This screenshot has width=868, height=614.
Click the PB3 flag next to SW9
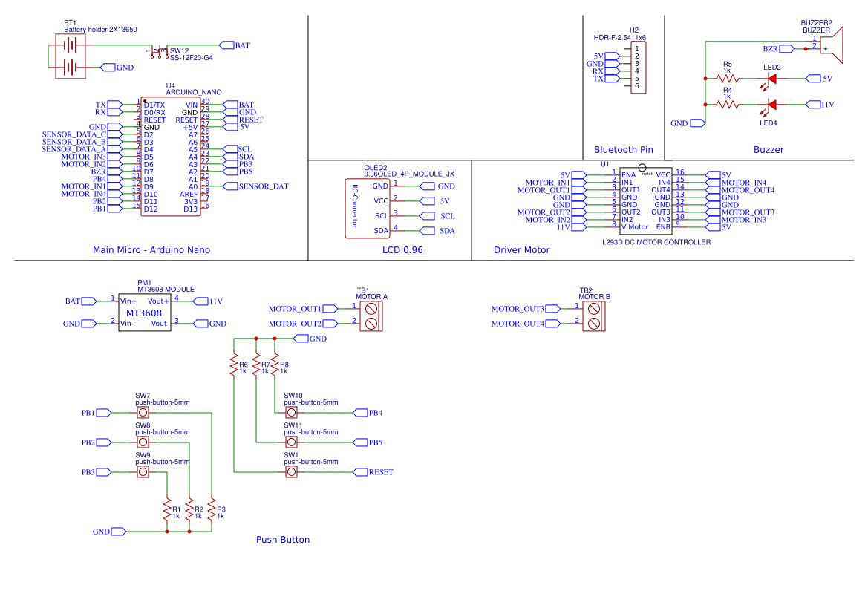tap(97, 473)
